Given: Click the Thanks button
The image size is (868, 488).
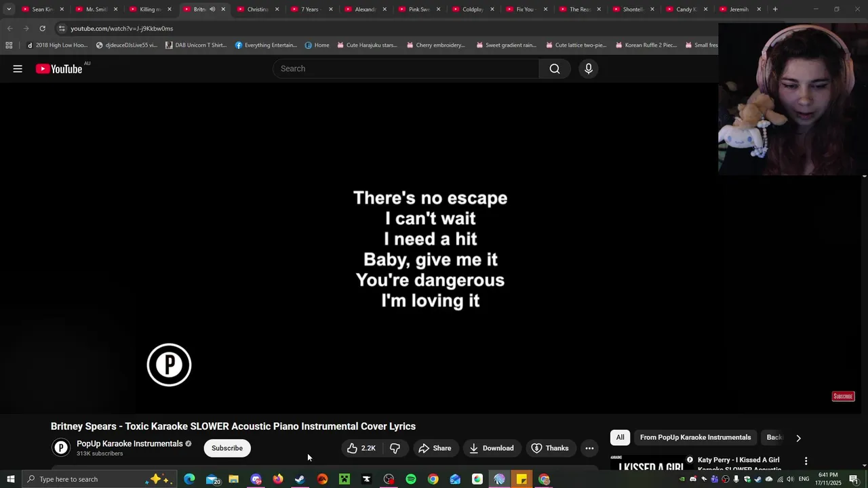Looking at the screenshot, I should 550,448.
